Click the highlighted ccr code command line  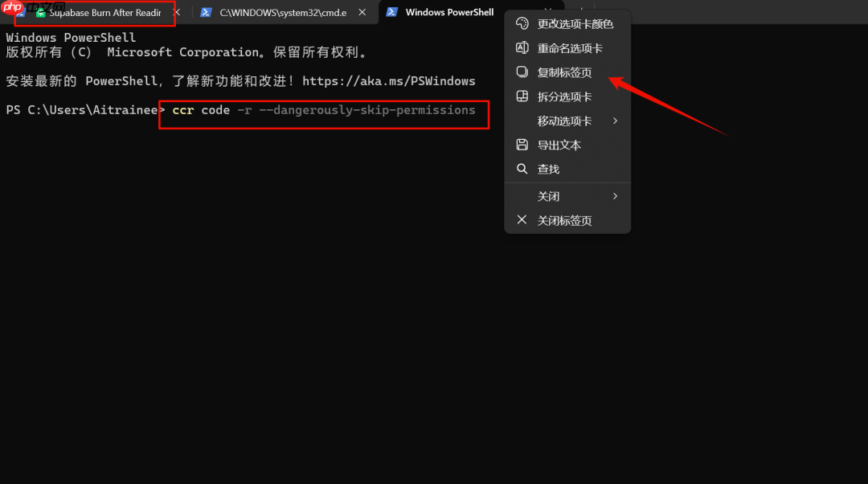pos(321,110)
